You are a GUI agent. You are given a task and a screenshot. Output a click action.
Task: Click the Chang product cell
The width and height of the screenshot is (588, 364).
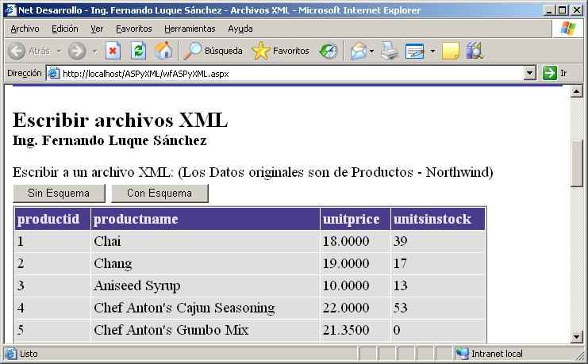(x=205, y=263)
